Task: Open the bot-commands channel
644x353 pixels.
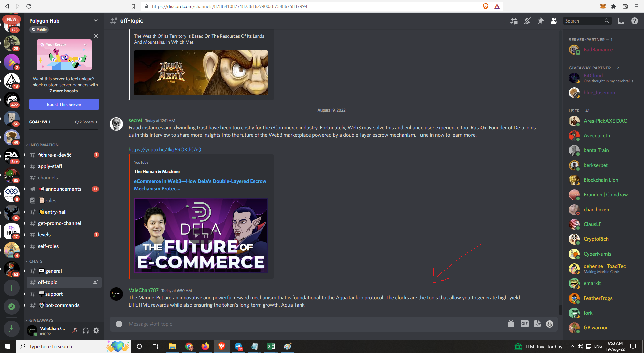Action: (64, 305)
